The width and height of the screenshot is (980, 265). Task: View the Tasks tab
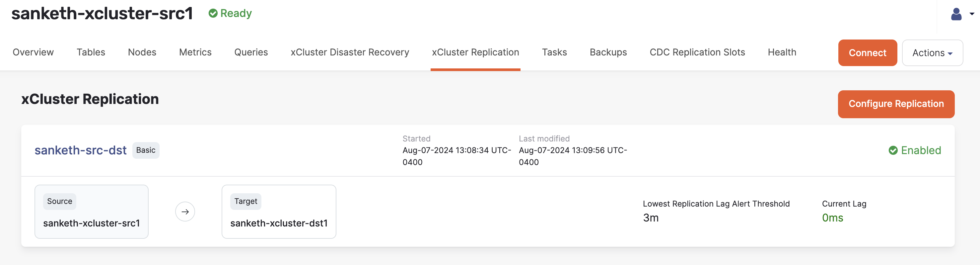(x=554, y=52)
